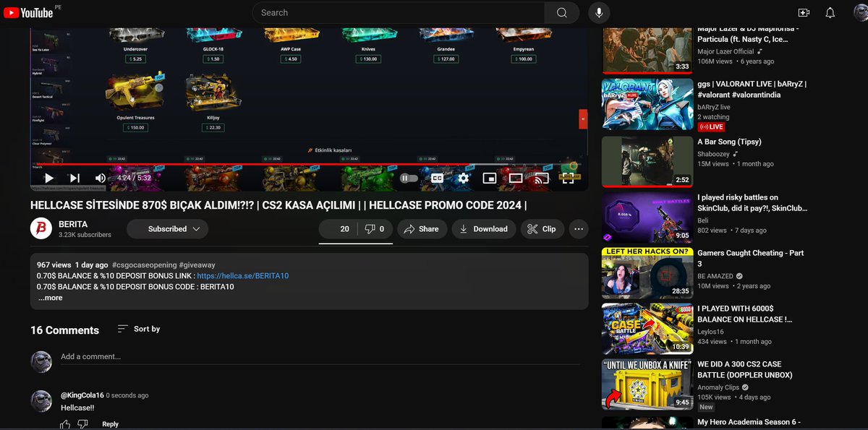Open the A Bar Song (Tipsy) title
The height and width of the screenshot is (430, 868).
pyautogui.click(x=729, y=142)
